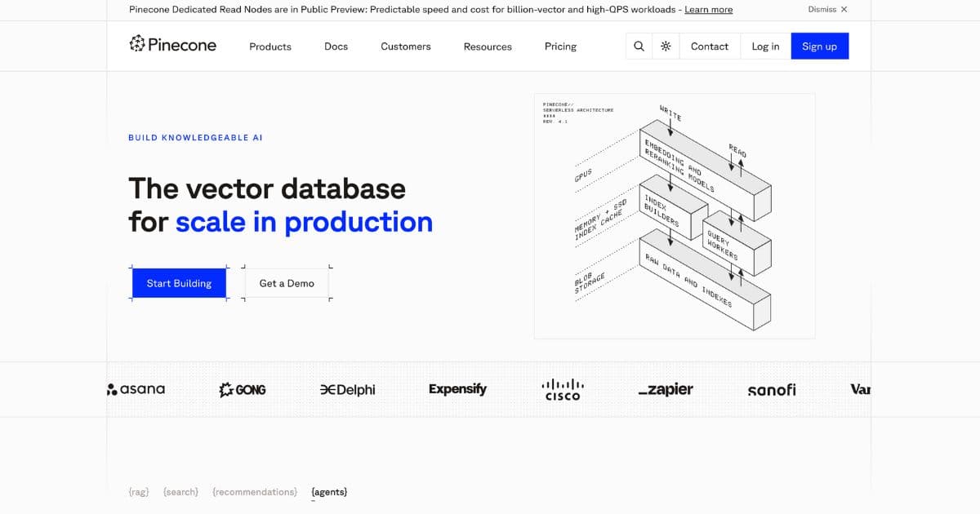Screen dimensions: 980x514
Task: Click the serverless architecture diagram
Action: point(674,216)
